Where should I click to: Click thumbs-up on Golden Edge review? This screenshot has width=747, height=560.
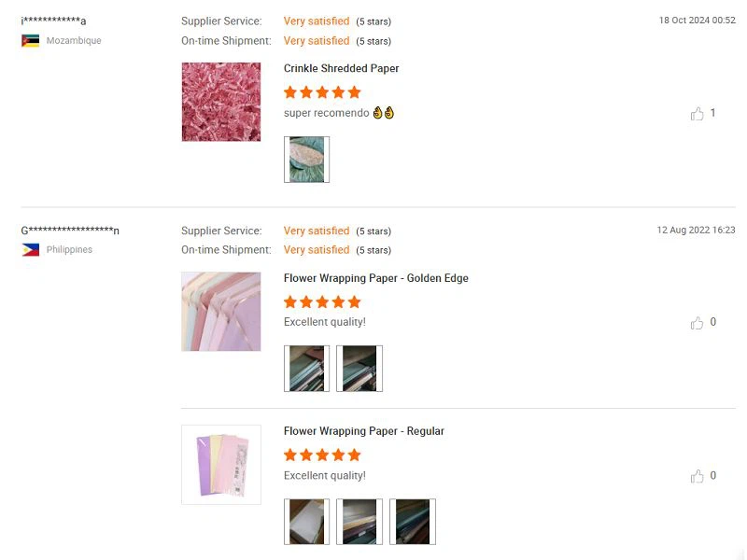(x=697, y=323)
